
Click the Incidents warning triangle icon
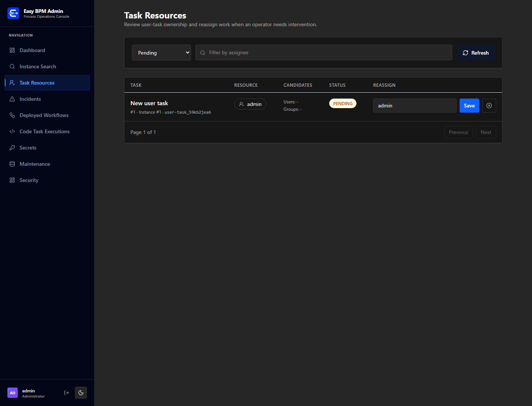(x=12, y=99)
